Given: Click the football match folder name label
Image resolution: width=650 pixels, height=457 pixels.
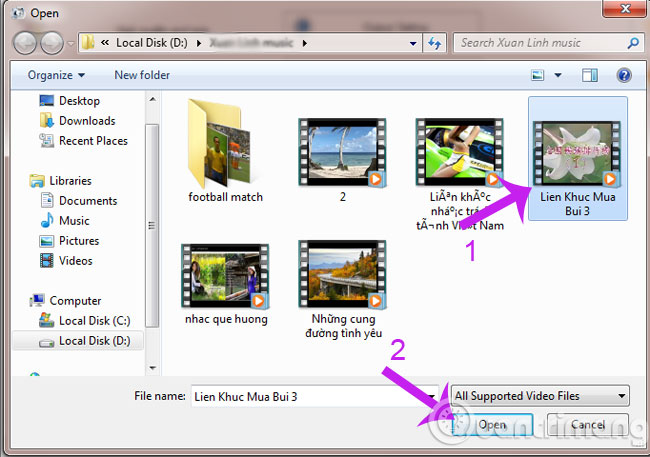Looking at the screenshot, I should click(x=225, y=197).
